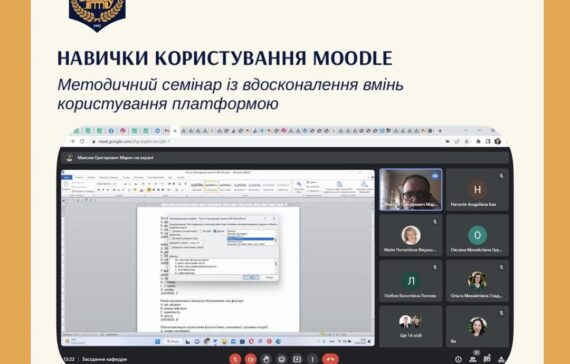
Task: Unmute the microphone in Meet controls
Action: point(235,359)
